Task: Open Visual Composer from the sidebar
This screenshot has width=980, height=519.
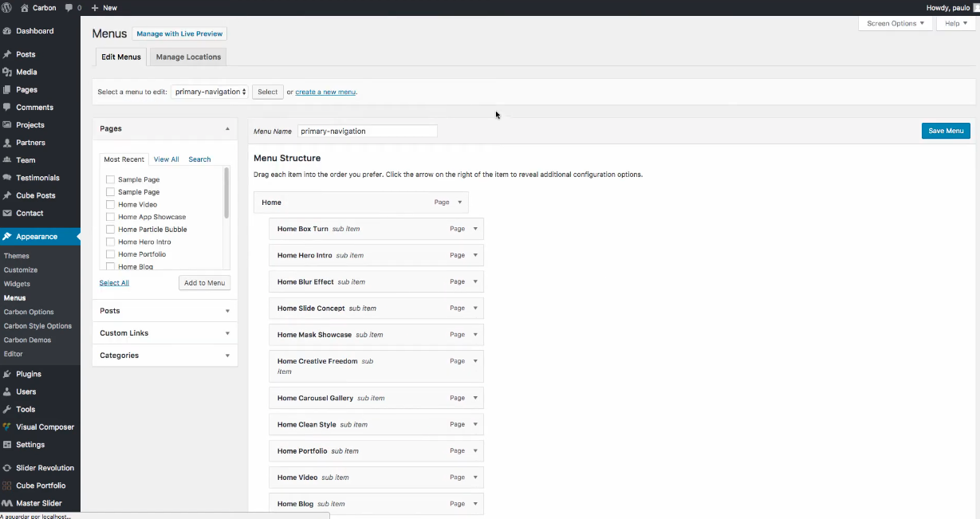Action: click(x=7, y=427)
